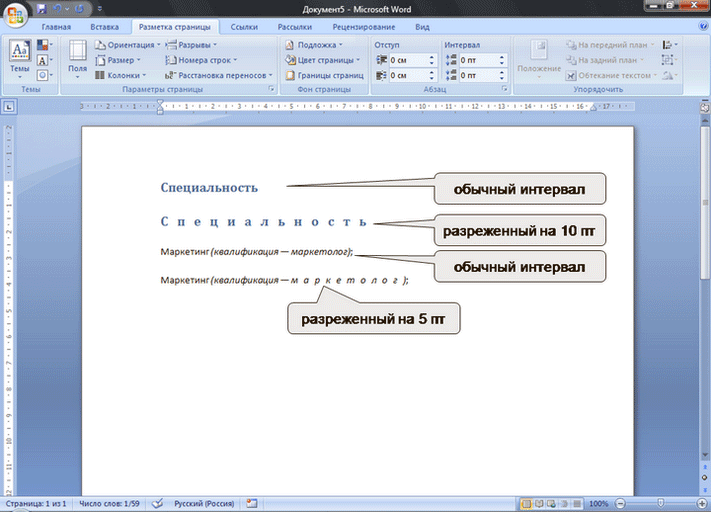Click the Redo icon in Quick Access
The width and height of the screenshot is (711, 512).
tap(80, 9)
